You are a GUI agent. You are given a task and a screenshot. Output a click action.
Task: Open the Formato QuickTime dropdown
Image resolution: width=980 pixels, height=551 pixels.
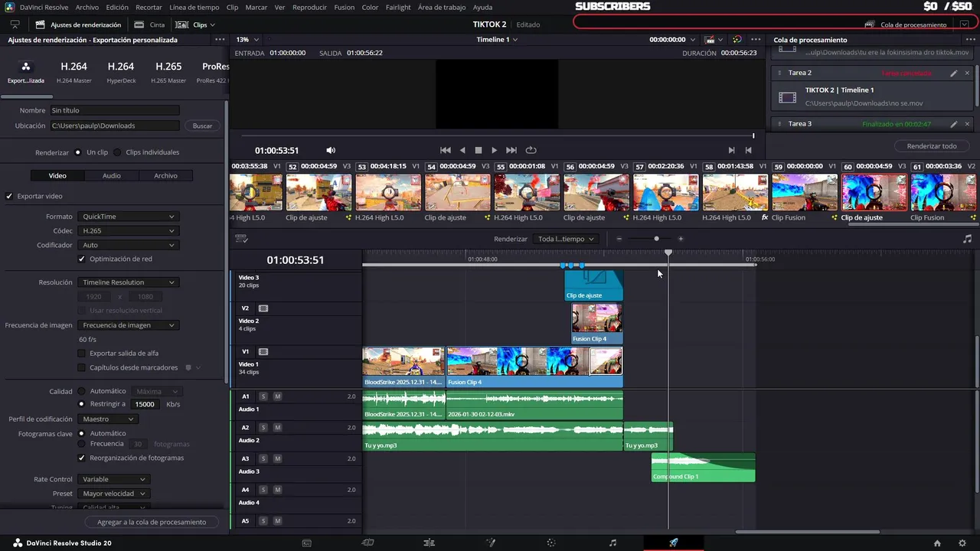tap(128, 217)
